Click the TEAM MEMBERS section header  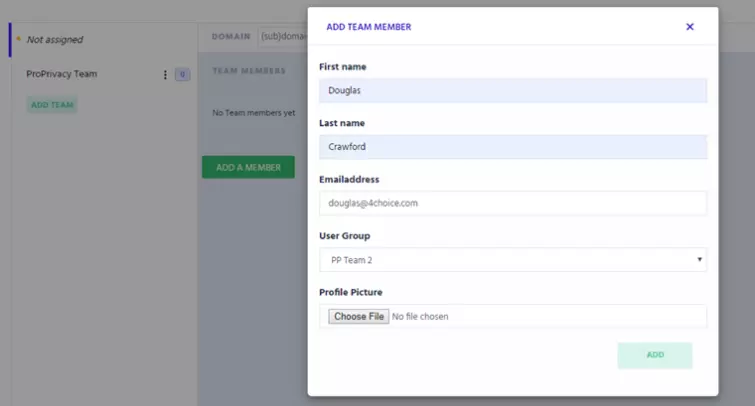tap(249, 71)
